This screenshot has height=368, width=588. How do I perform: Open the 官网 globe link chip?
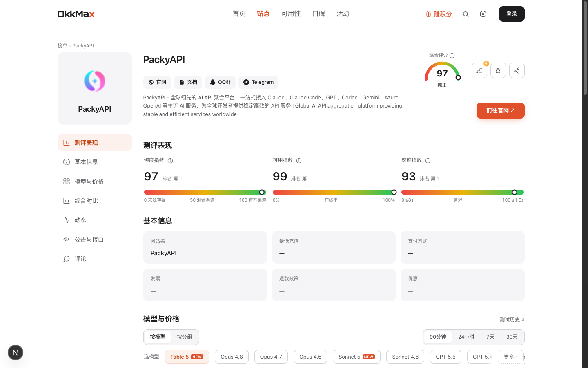click(x=157, y=82)
